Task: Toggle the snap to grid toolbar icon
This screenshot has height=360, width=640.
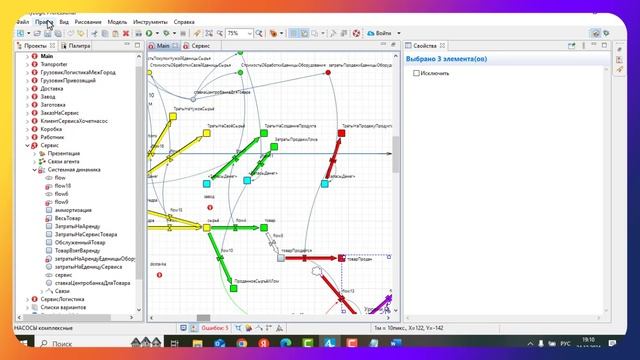Action: pyautogui.click(x=304, y=33)
